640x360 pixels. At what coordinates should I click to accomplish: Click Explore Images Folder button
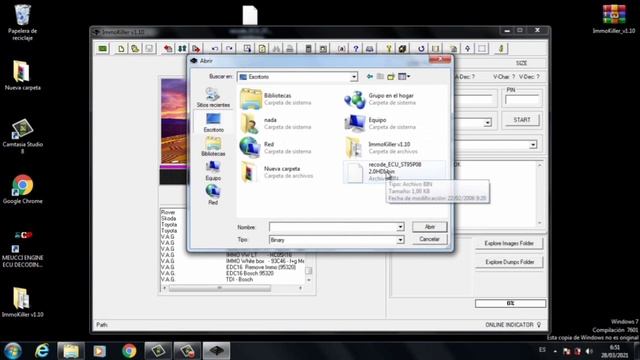click(509, 243)
